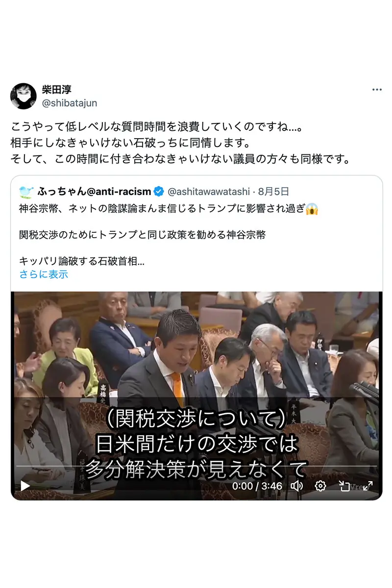Open video settings gear

coord(320,486)
